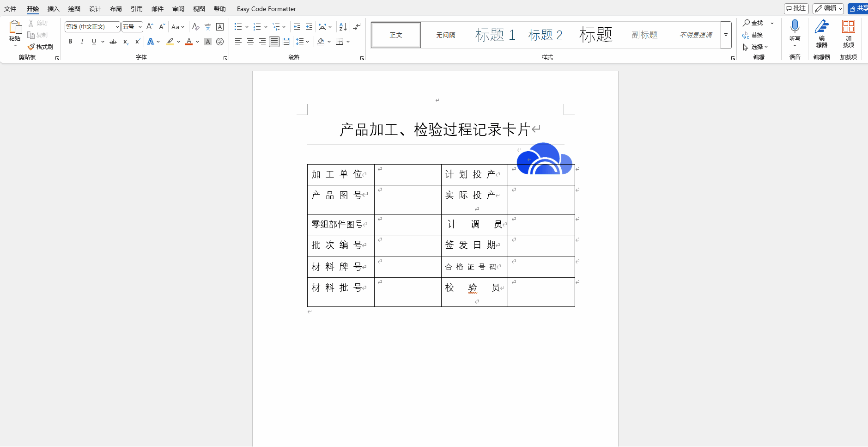Click the clear formatting icon
The height and width of the screenshot is (447, 868).
click(195, 27)
